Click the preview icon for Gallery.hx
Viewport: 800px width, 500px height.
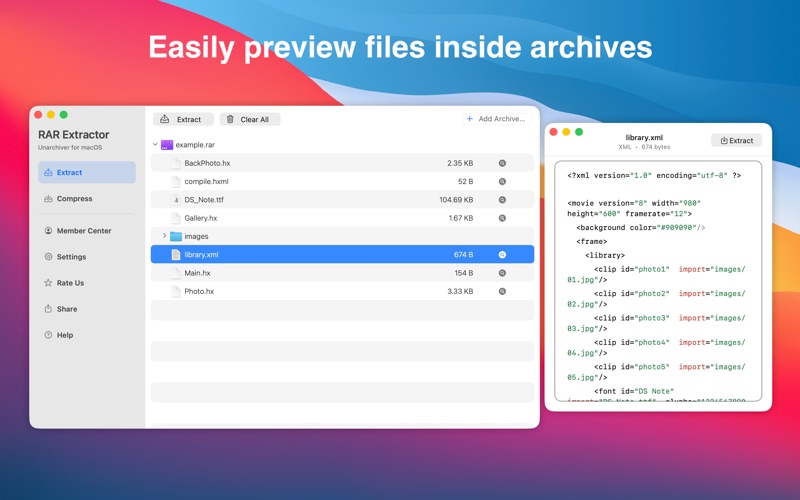coord(502,218)
